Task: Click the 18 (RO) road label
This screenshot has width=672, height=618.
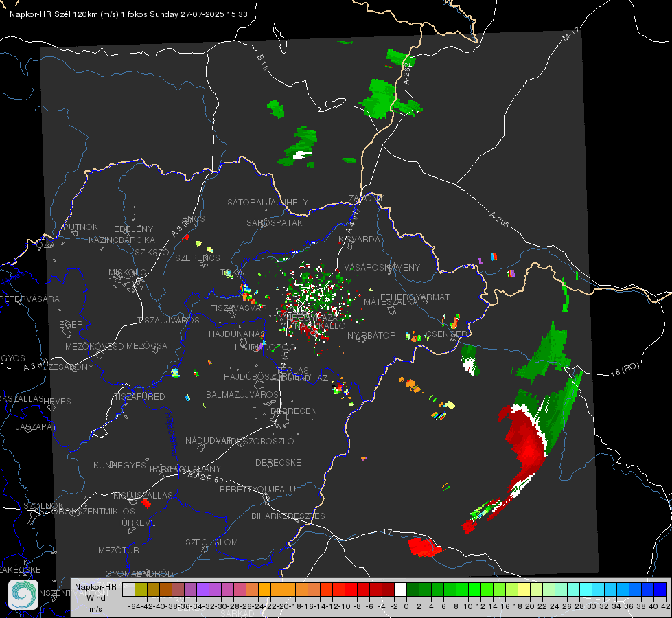Action: [625, 369]
